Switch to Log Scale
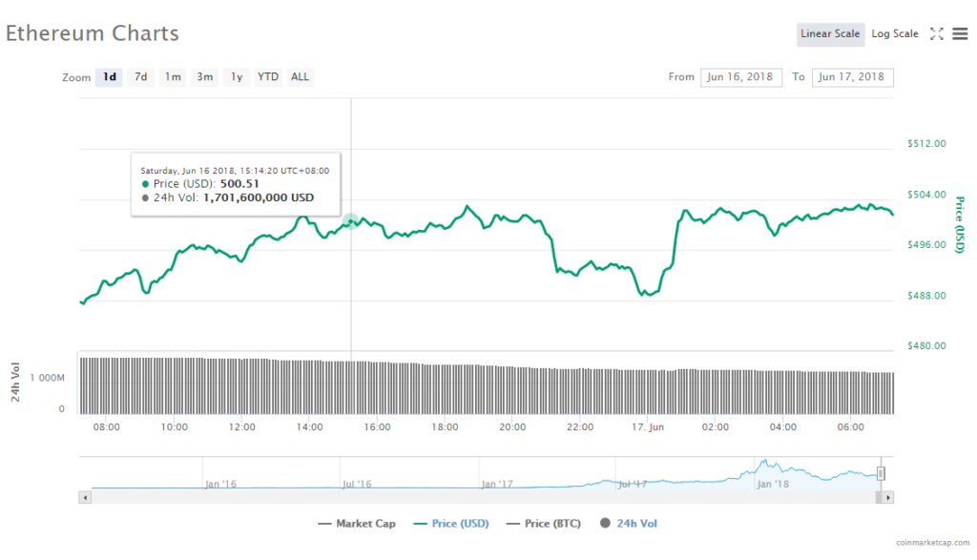 (894, 34)
